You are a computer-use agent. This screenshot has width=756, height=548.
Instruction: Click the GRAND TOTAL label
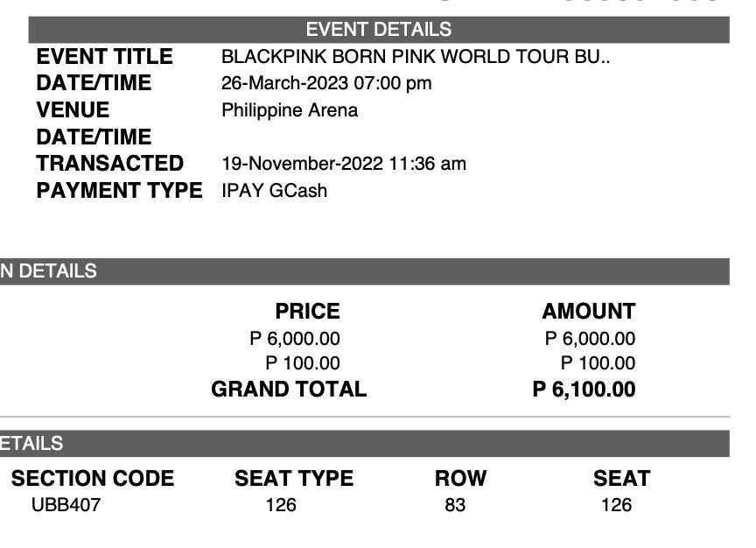(x=289, y=390)
